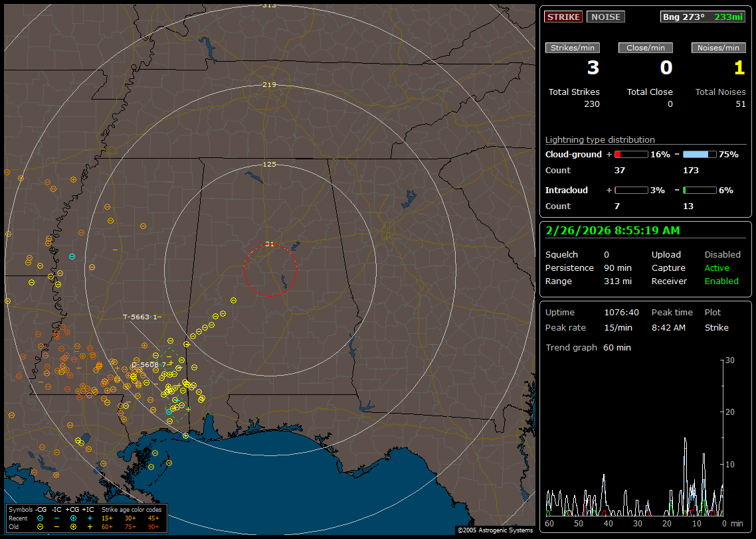Toggle the red STRIKE indicator
Viewport: 756px width, 539px height.
(563, 17)
